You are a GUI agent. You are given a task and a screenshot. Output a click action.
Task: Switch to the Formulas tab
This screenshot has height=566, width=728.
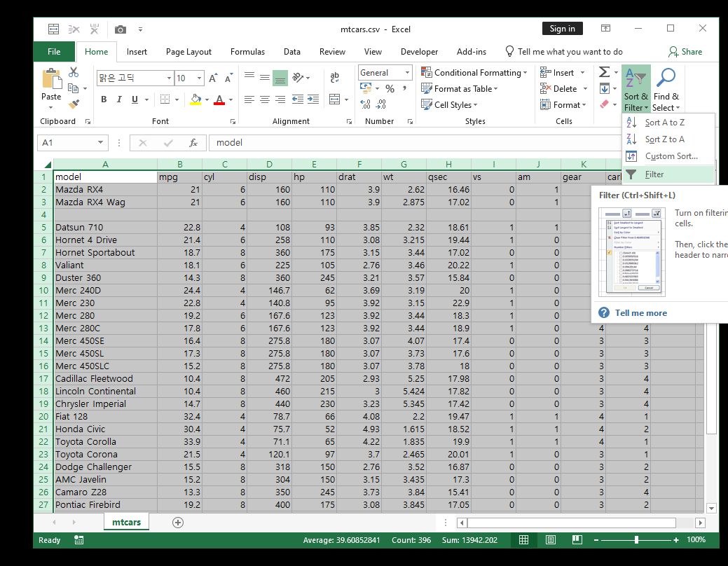coord(247,52)
